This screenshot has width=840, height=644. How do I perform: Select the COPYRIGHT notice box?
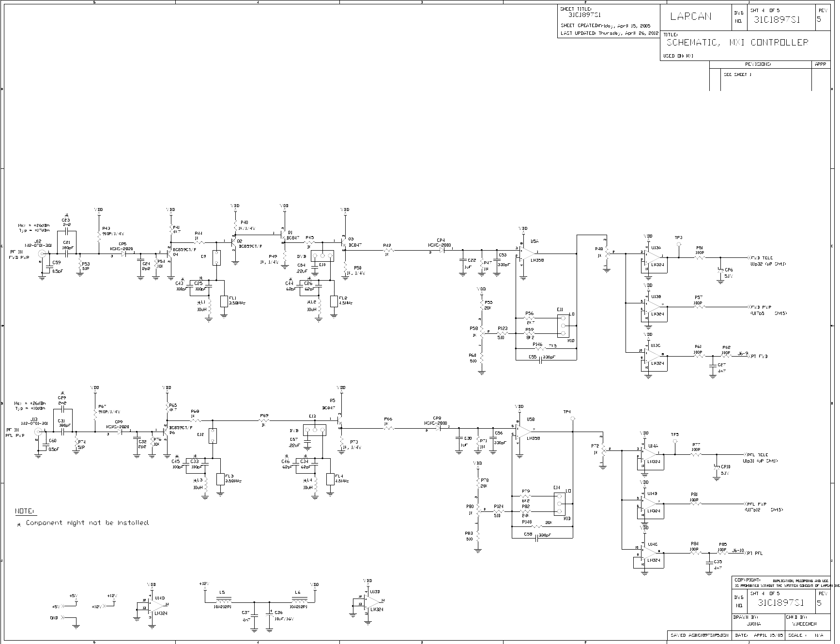click(780, 583)
